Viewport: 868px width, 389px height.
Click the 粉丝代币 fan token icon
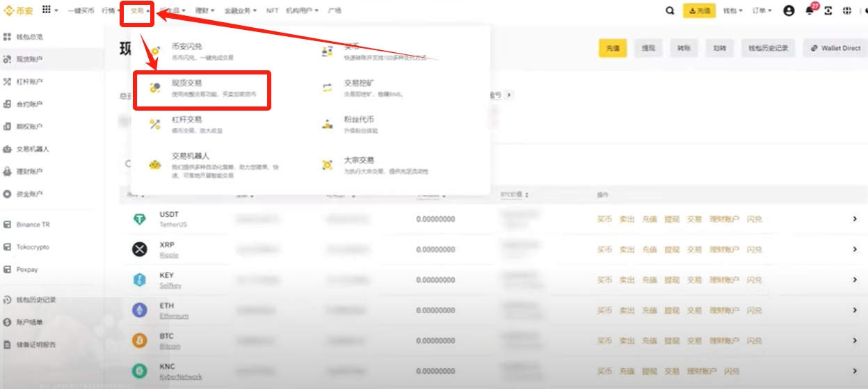click(x=328, y=124)
